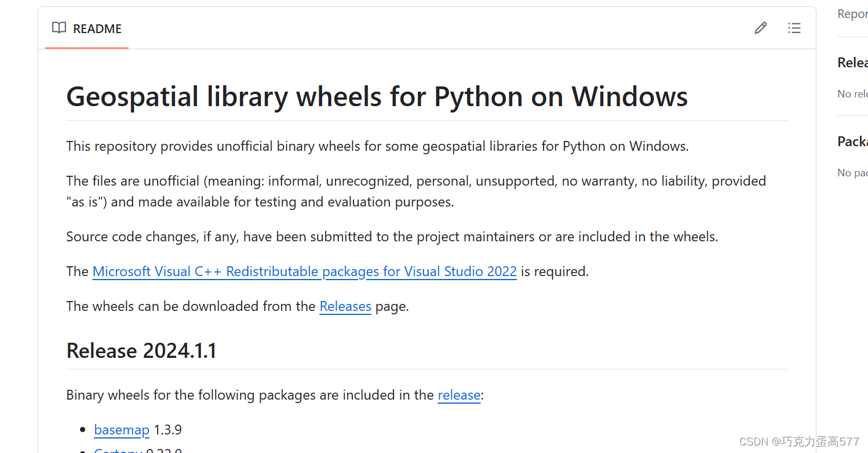This screenshot has width=868, height=453.
Task: Click the book icon beside README
Action: pyautogui.click(x=59, y=28)
